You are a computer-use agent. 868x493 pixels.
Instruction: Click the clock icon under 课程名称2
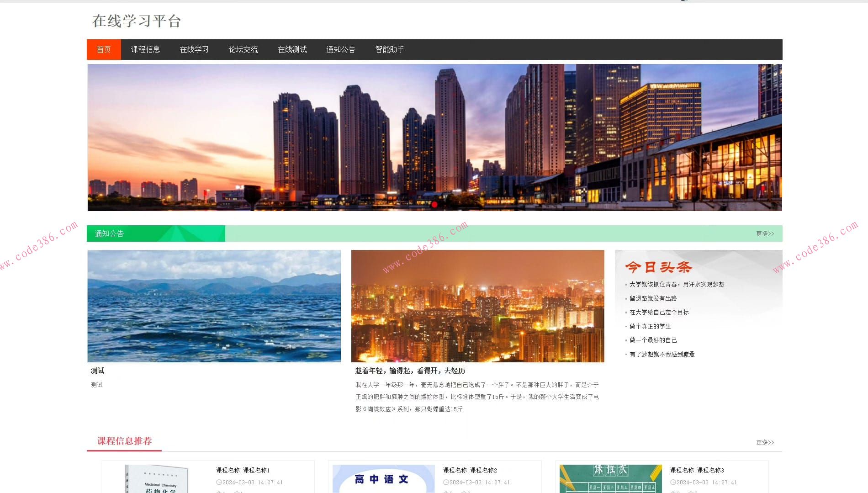coord(446,482)
